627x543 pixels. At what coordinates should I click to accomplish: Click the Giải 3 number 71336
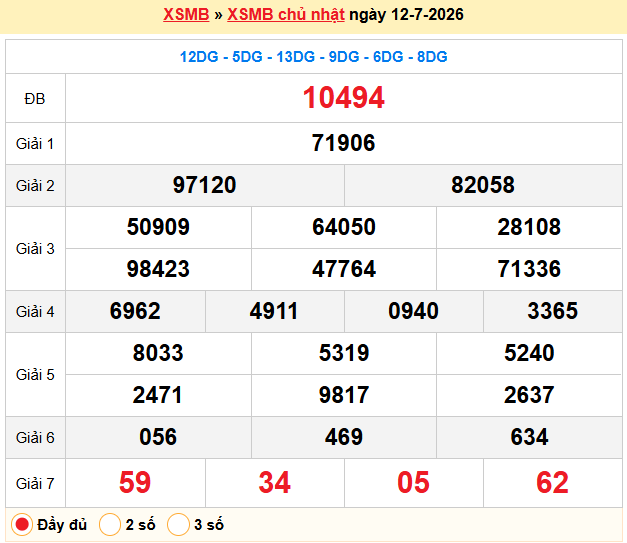point(529,269)
